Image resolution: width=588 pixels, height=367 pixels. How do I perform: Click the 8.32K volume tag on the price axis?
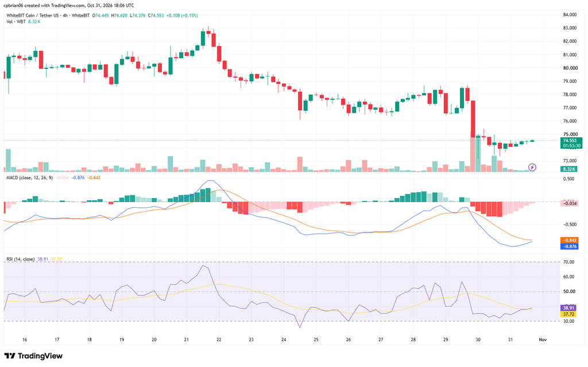coord(569,169)
